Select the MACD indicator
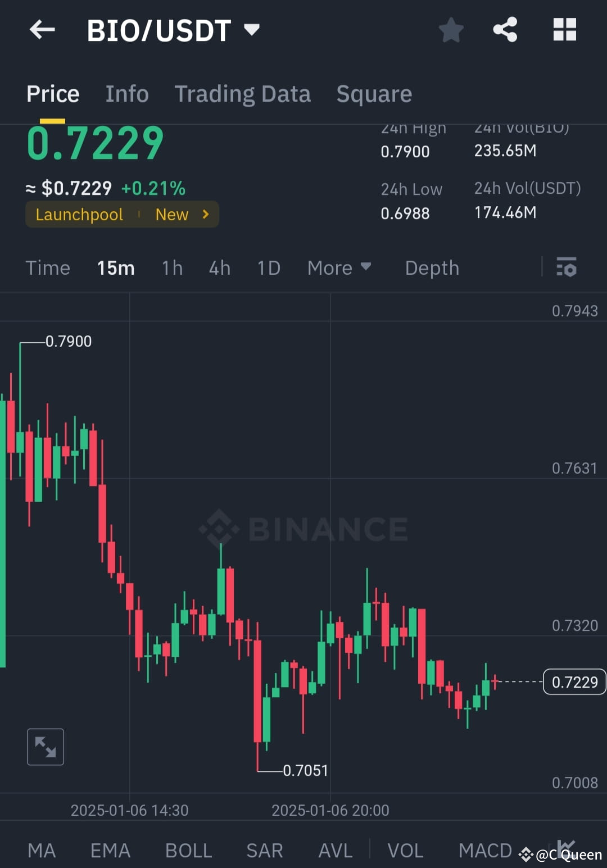This screenshot has width=607, height=868. 485,850
